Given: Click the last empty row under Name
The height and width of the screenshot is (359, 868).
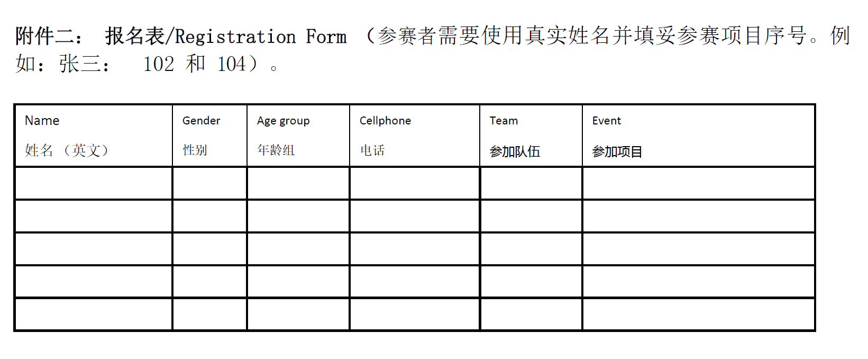Looking at the screenshot, I should coord(94,314).
